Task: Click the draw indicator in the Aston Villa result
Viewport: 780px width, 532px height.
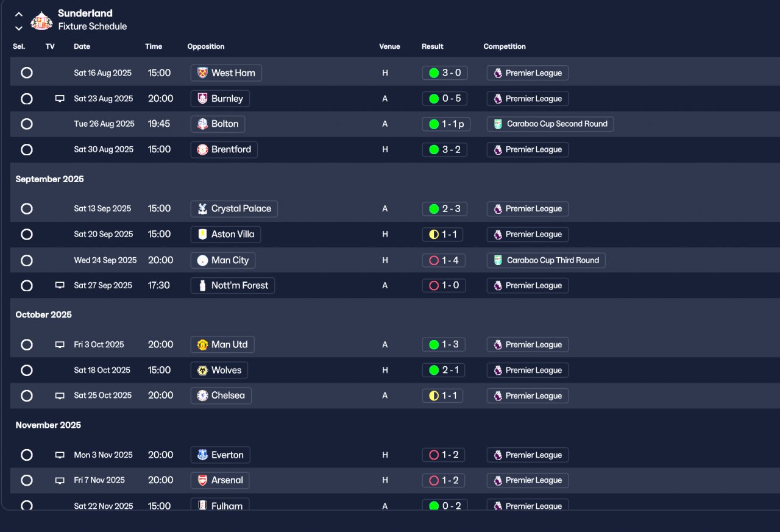Action: tap(434, 234)
